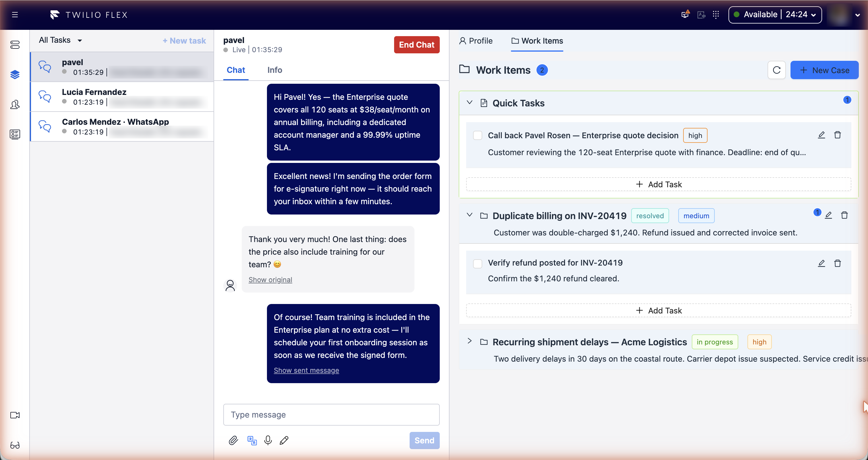
Task: Select the Lucia Fernandez task
Action: click(122, 97)
